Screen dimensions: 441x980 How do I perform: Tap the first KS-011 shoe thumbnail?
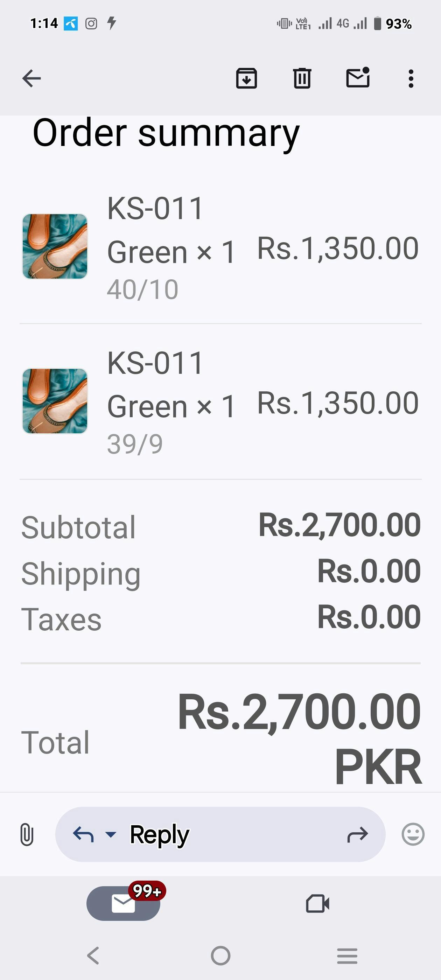point(55,246)
